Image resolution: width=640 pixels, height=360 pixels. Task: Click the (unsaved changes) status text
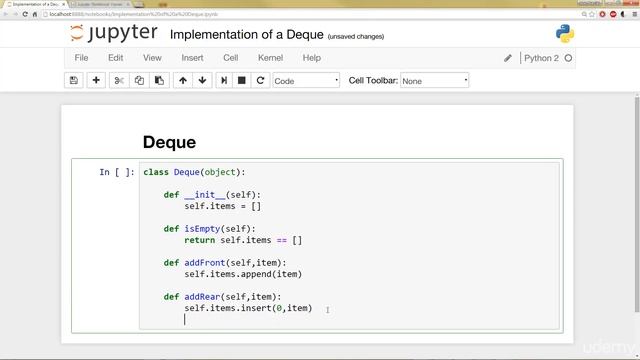[x=356, y=37]
